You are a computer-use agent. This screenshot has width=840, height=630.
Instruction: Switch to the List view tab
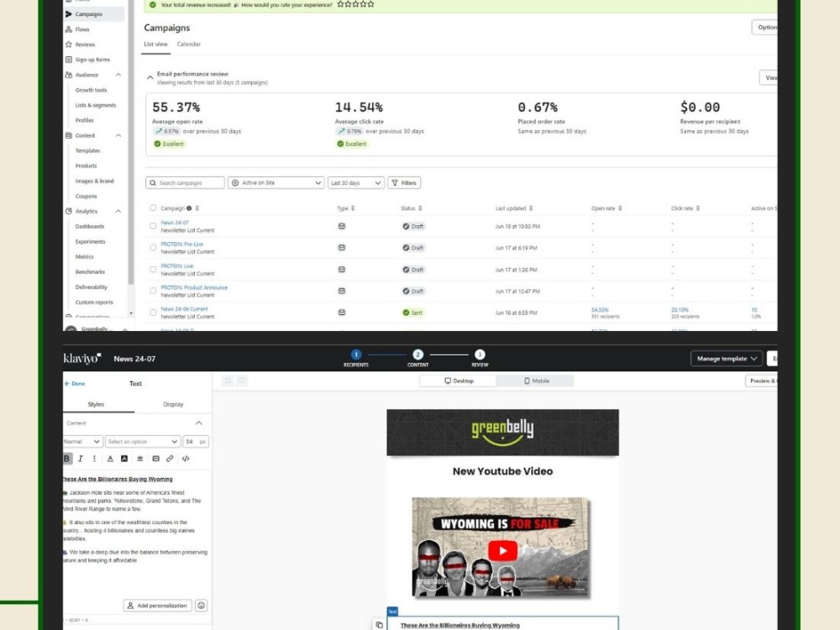point(156,44)
